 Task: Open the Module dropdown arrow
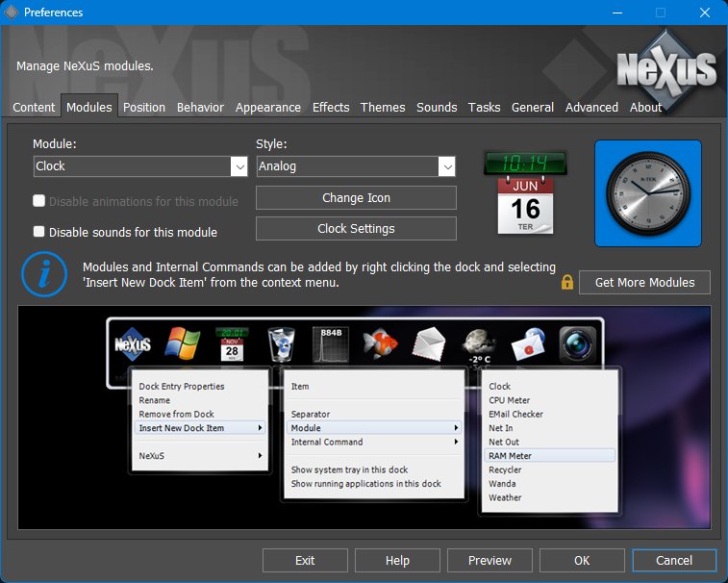239,166
